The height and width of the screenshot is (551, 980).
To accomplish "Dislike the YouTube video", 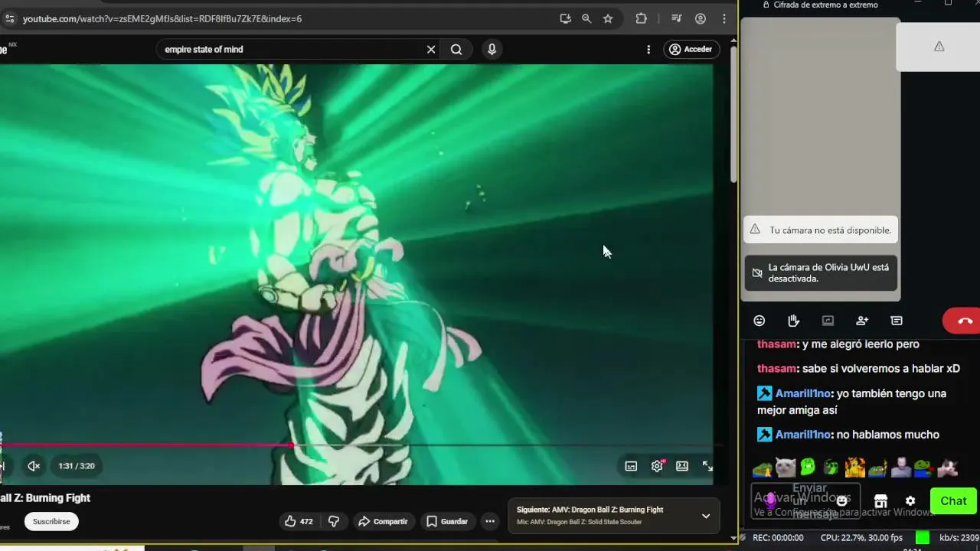I will point(334,521).
